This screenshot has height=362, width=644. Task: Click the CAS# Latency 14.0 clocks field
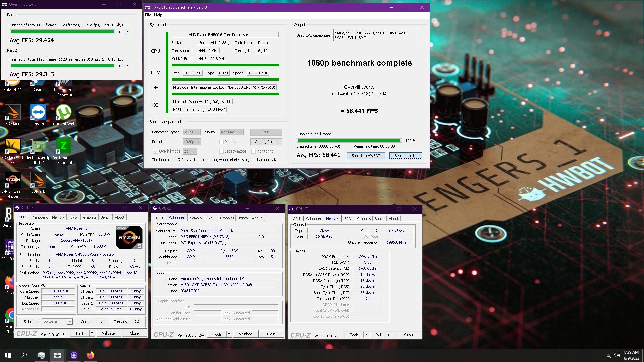368,268
